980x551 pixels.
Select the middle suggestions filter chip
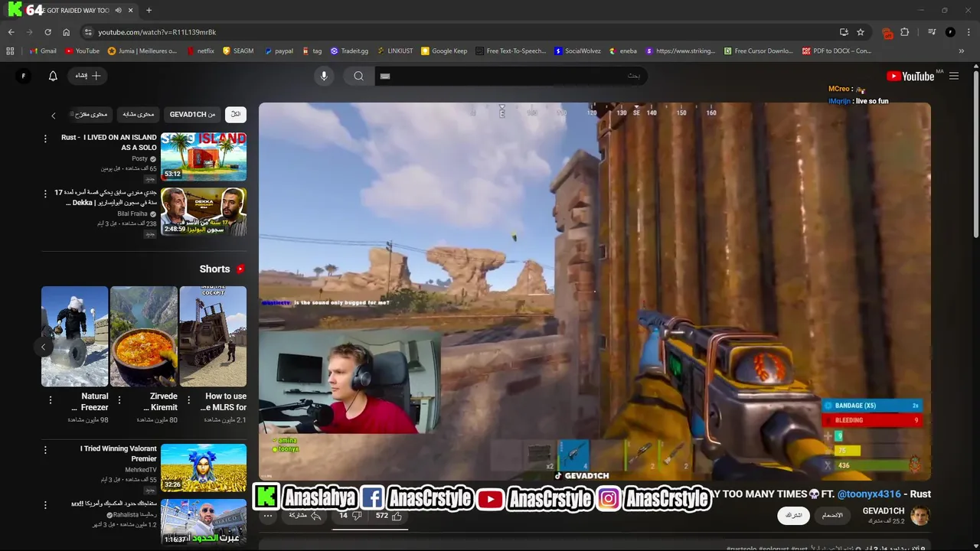[x=139, y=114]
